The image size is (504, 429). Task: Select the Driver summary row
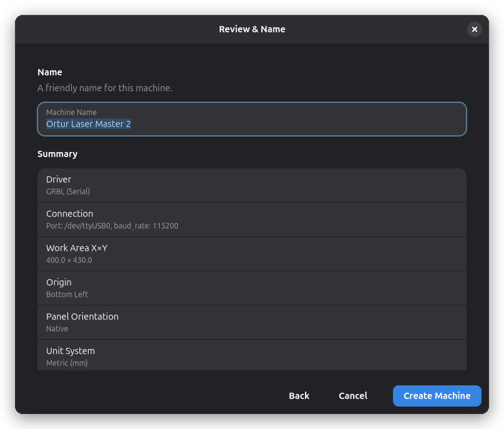(x=251, y=185)
